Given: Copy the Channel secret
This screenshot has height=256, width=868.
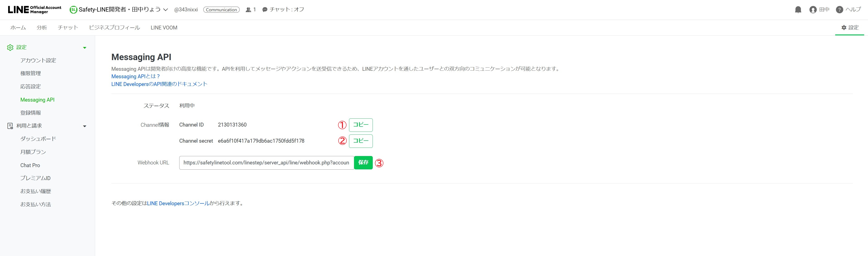Looking at the screenshot, I should point(361,141).
